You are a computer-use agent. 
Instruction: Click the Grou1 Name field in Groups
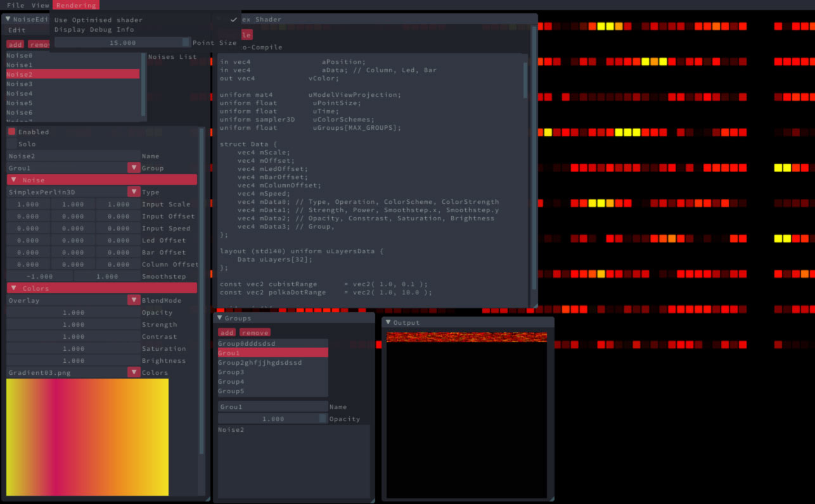pyautogui.click(x=273, y=407)
